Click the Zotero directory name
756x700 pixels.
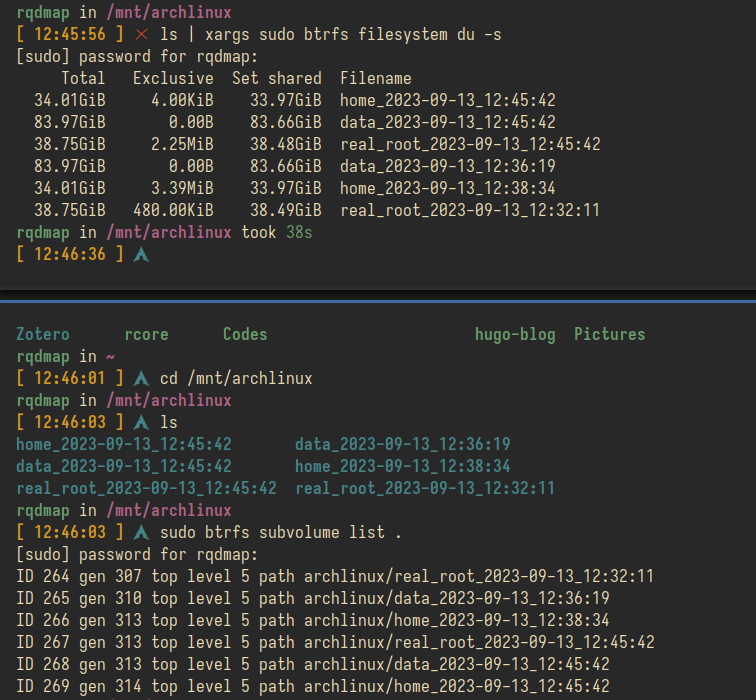point(43,335)
